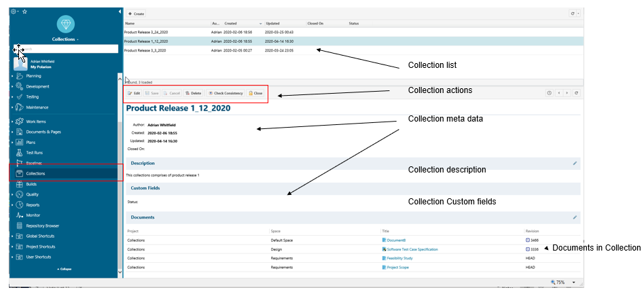
Task: Expand the Plans node
Action: click(12, 143)
